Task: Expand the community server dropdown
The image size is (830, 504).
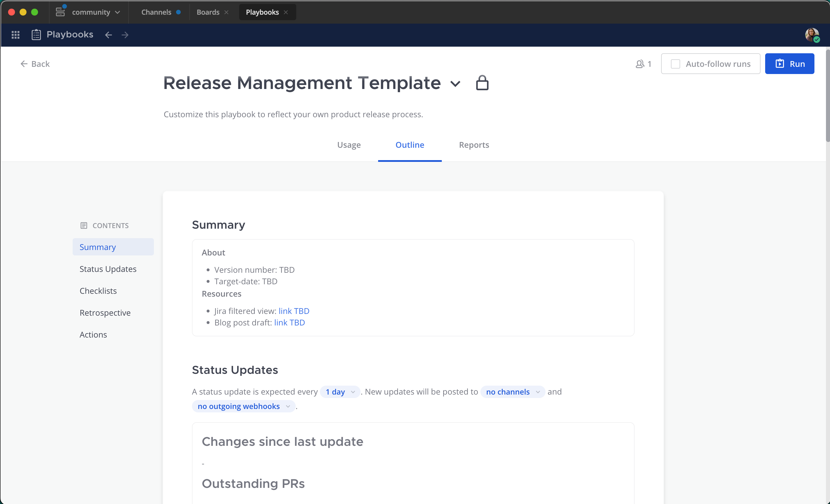Action: click(118, 12)
